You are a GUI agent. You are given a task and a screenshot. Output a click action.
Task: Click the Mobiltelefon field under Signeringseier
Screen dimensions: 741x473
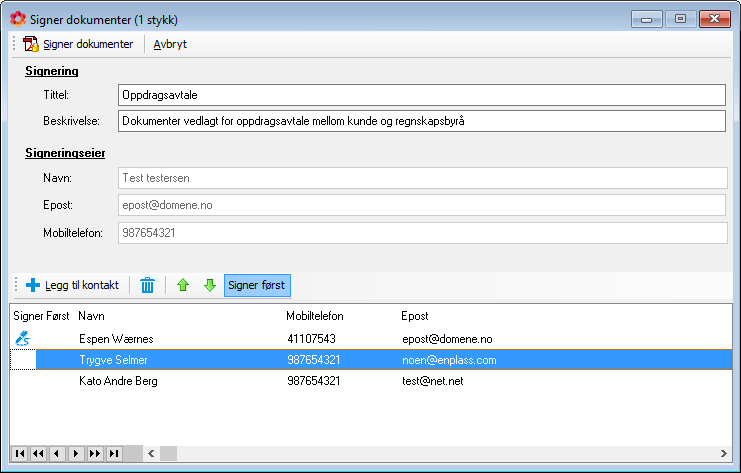(422, 233)
